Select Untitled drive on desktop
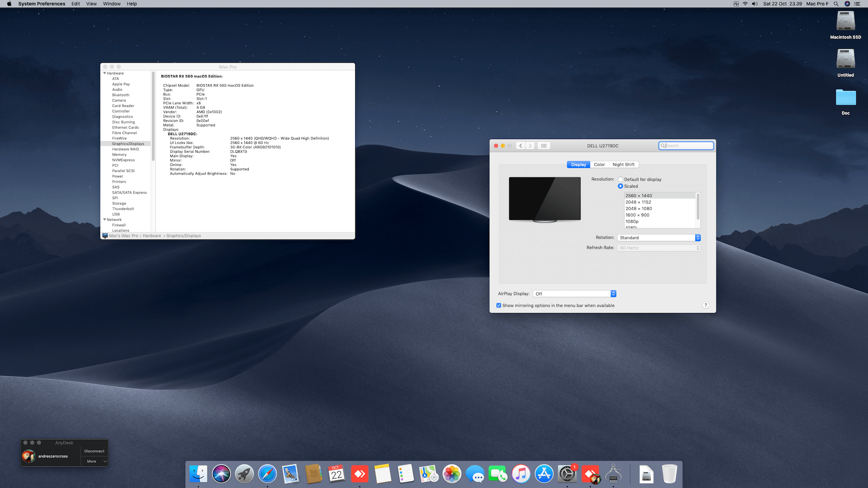The image size is (868, 488). point(845,63)
